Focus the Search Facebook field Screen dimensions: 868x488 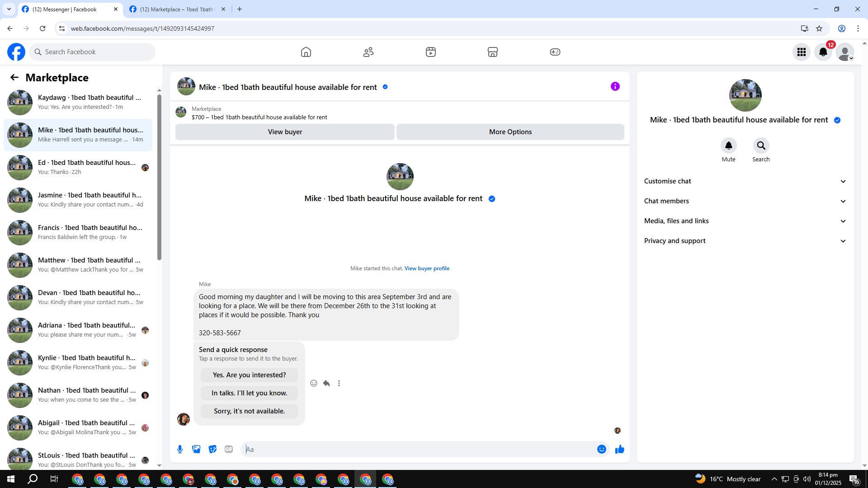click(93, 52)
